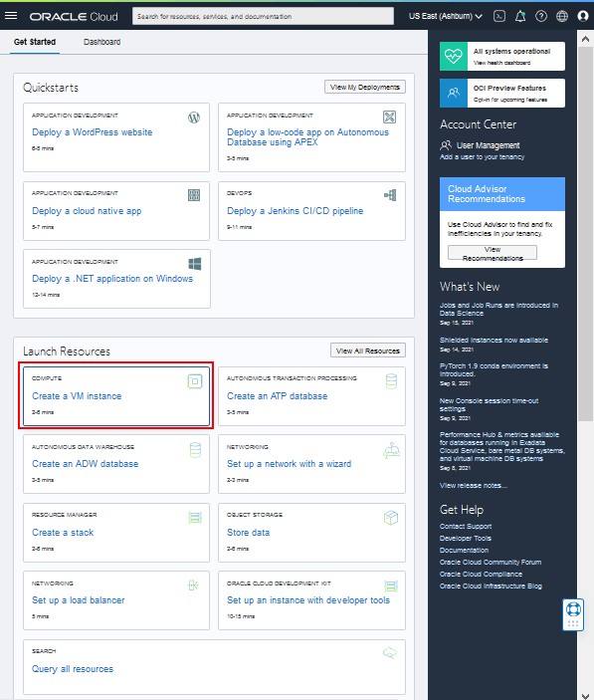594x700 pixels.
Task: Open PyTorch 1.9 conda environment news
Action: [x=494, y=369]
